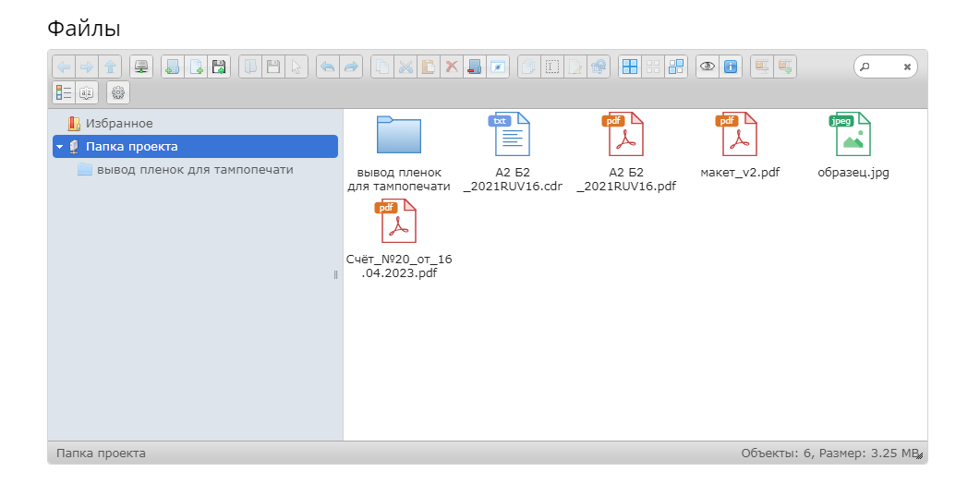Click the Forward navigation arrow

[87, 67]
